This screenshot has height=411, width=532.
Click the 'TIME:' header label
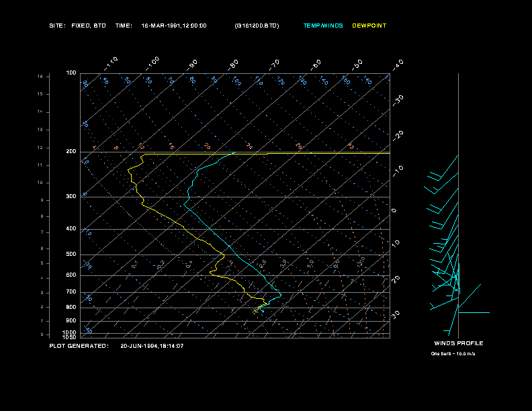[124, 26]
